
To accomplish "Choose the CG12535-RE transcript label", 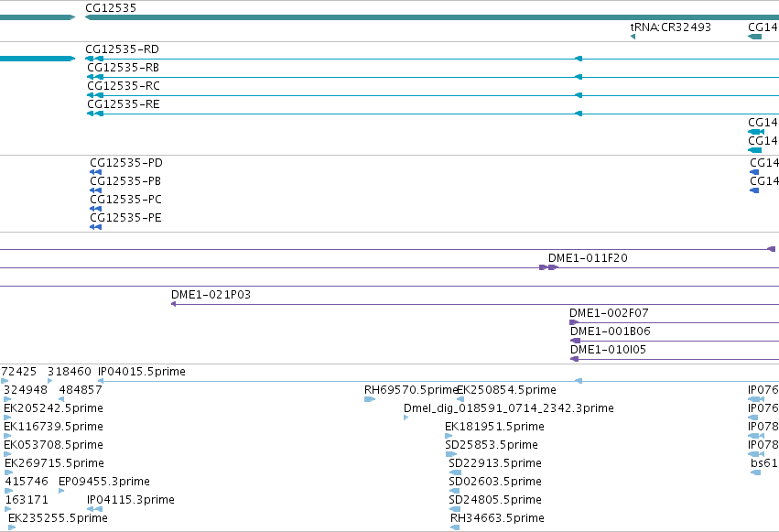I will point(124,104).
